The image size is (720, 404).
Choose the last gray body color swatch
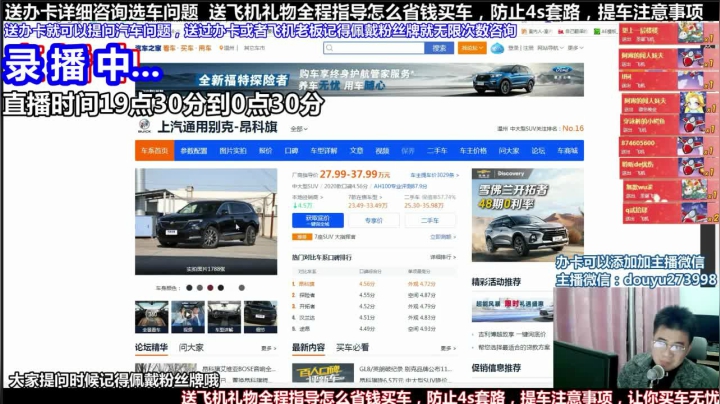[242, 288]
